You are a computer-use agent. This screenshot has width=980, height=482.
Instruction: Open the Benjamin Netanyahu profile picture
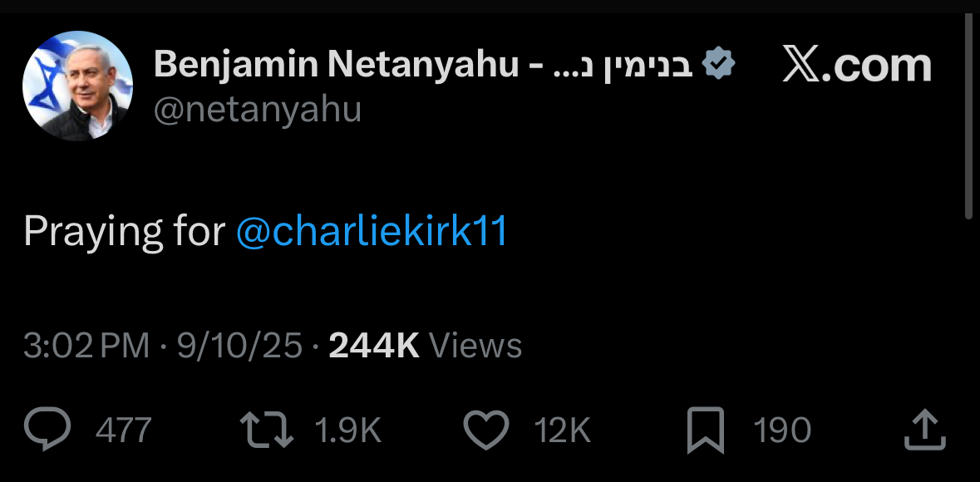tap(77, 86)
